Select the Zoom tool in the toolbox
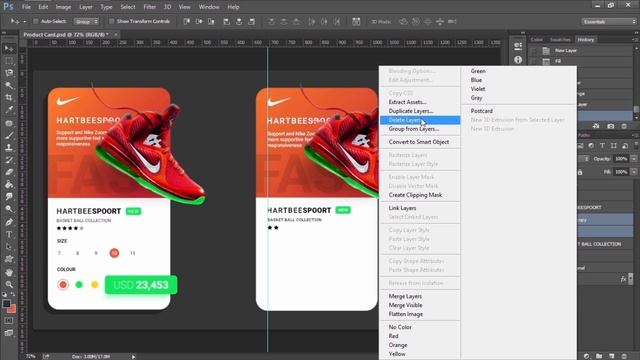The image size is (640, 360). [9, 284]
